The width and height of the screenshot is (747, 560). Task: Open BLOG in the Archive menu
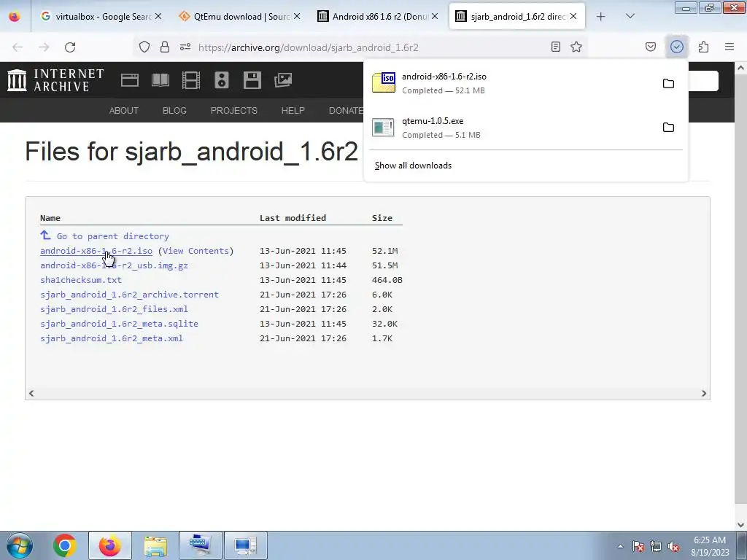click(174, 111)
